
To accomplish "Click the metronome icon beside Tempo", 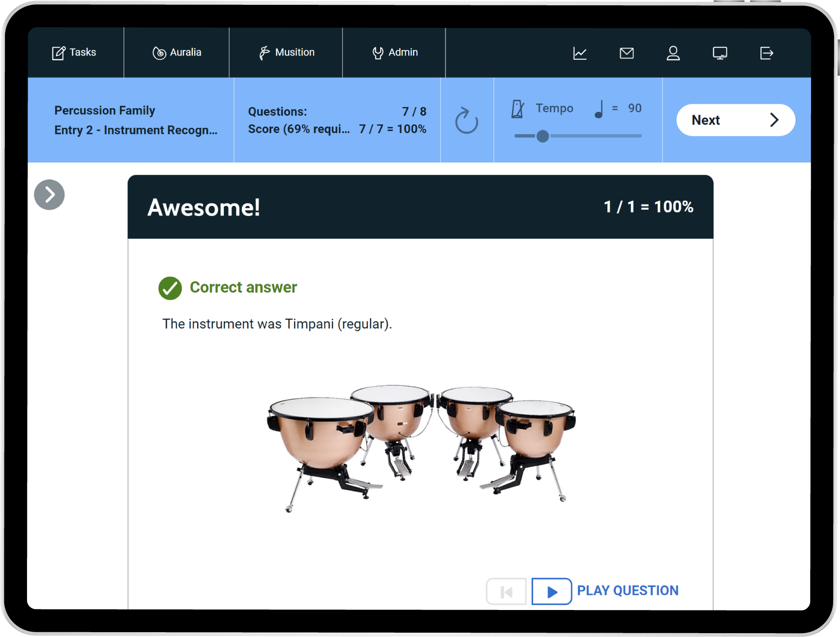I will (x=518, y=109).
